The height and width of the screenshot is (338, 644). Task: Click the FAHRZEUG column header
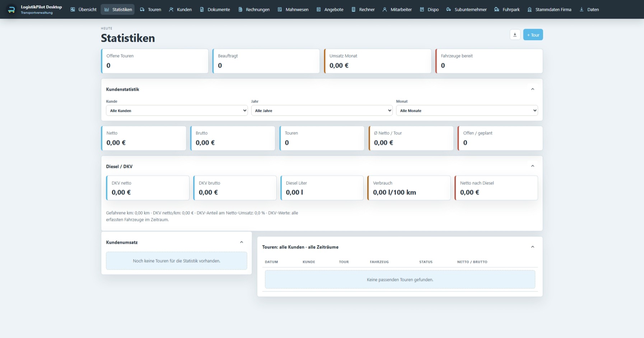point(379,262)
